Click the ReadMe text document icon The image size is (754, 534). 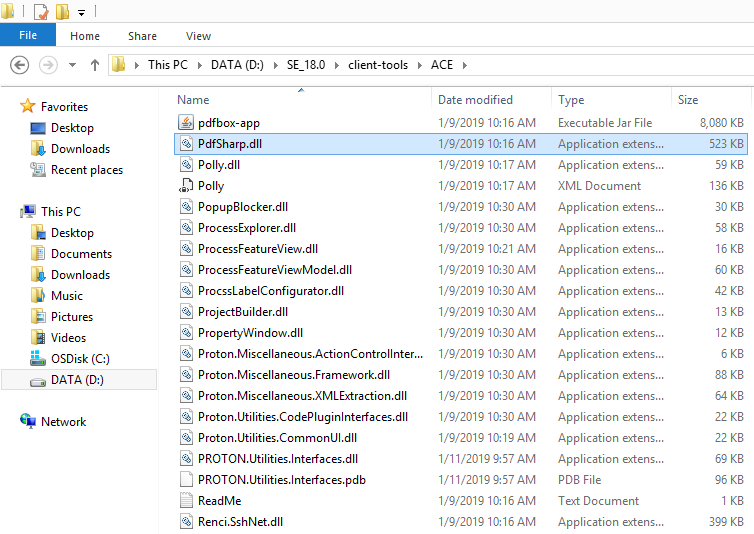pos(186,501)
